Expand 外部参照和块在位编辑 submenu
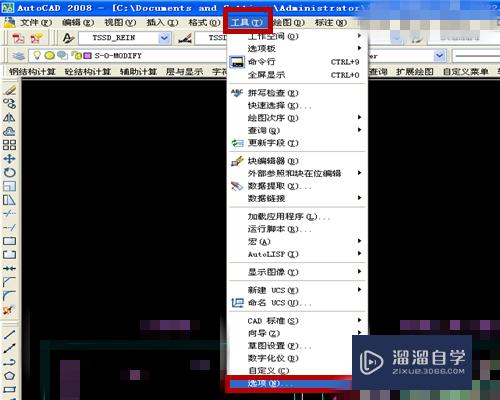The width and height of the screenshot is (500, 400). (x=298, y=173)
